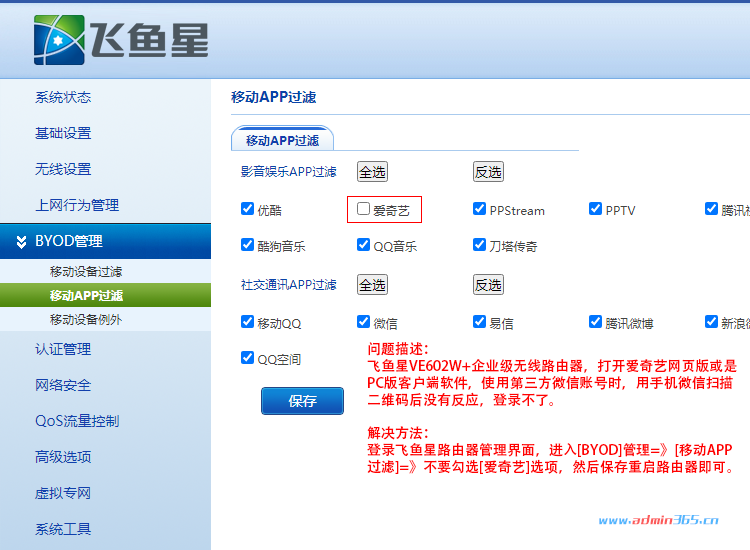Click the 影音娱乐APP过滤 label
The height and width of the screenshot is (550, 750).
pos(288,172)
